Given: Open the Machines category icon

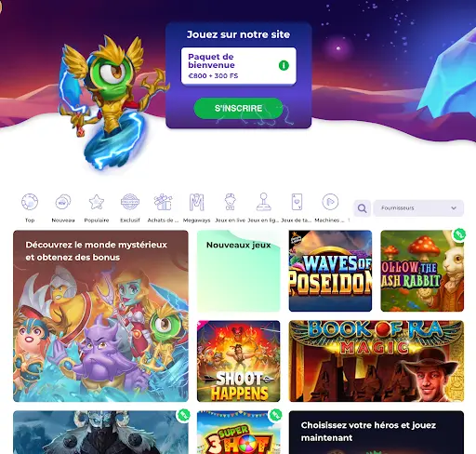Looking at the screenshot, I should [x=330, y=202].
